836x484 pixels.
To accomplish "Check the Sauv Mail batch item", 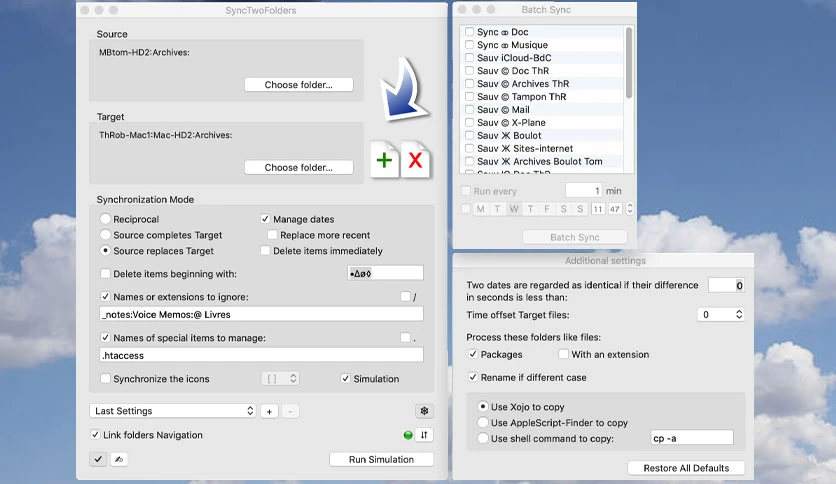I will [x=469, y=109].
